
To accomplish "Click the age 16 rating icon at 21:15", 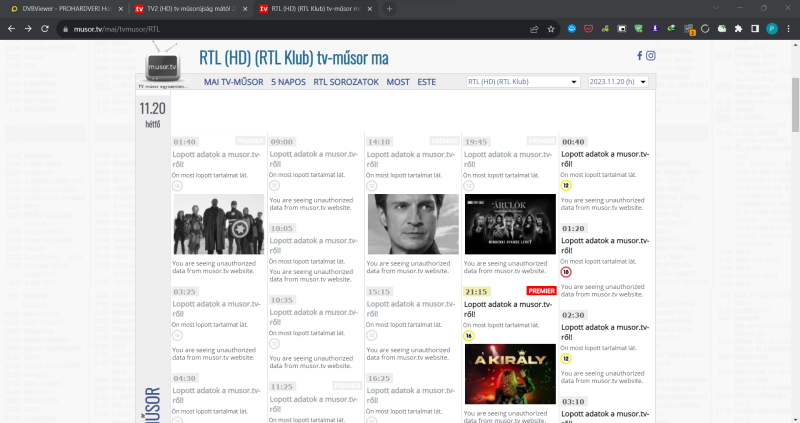I will pos(468,336).
